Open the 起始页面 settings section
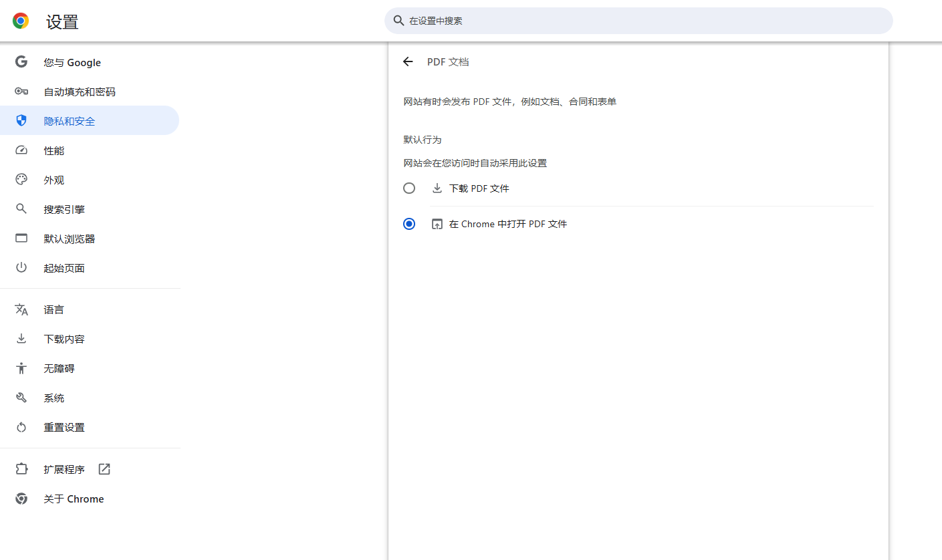This screenshot has width=942, height=560. (x=90, y=268)
